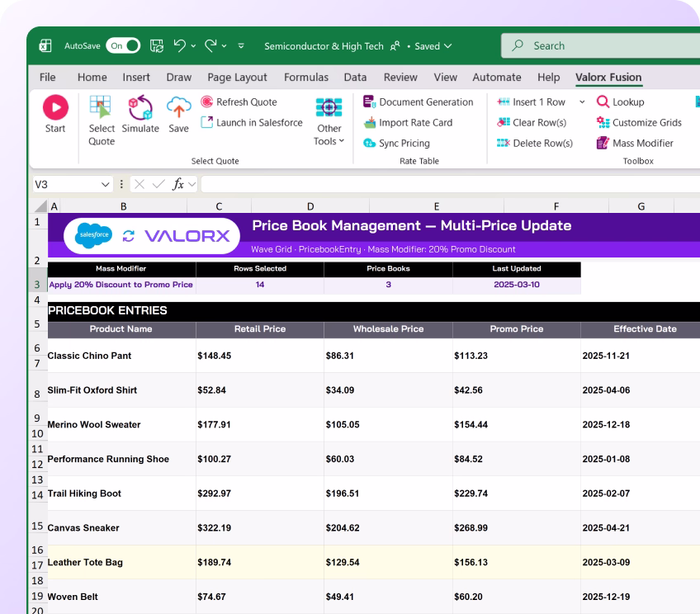Launch in Salesforce from ribbon
The width and height of the screenshot is (700, 614).
pos(252,123)
